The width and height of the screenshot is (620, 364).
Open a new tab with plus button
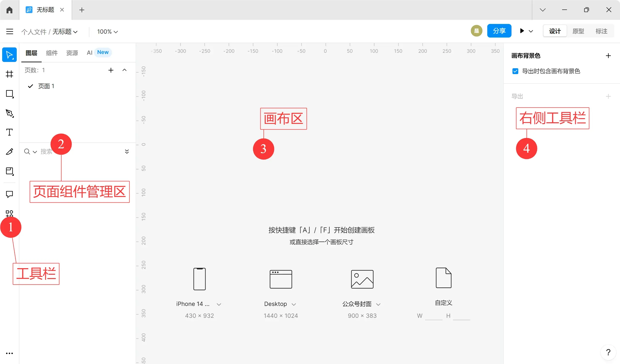pos(82,10)
